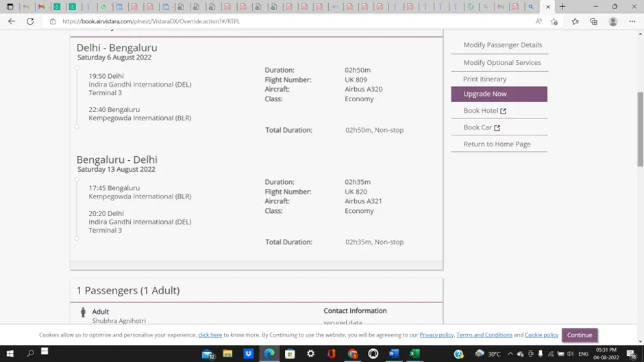Go back using the browser back arrow
Viewport: 644px width, 362px height.
12,21
